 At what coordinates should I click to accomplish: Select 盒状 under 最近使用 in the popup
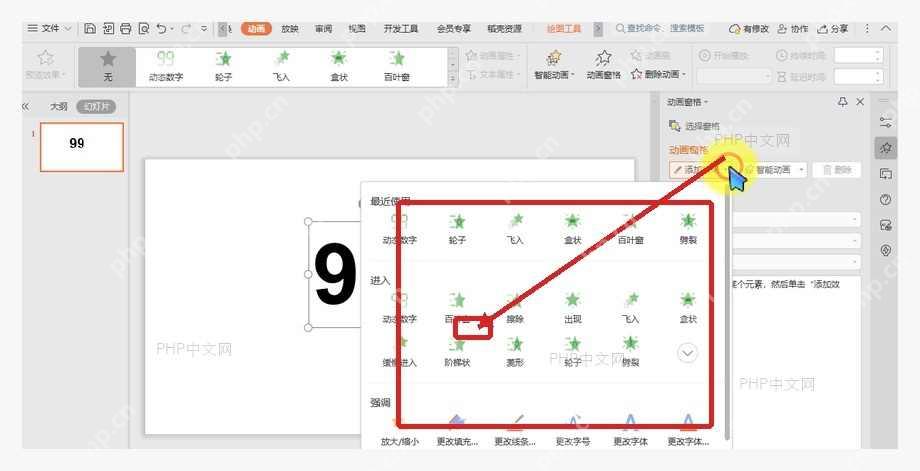coord(572,229)
